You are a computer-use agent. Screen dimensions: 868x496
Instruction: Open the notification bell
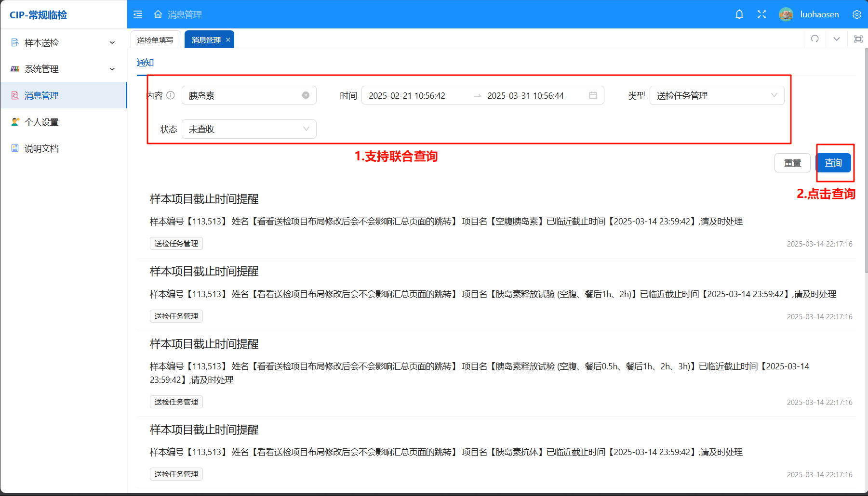[739, 14]
